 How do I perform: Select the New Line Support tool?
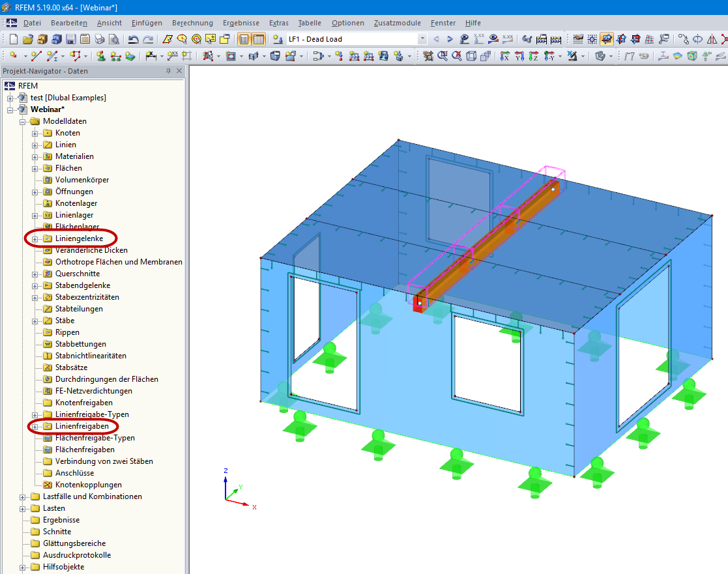(115, 56)
